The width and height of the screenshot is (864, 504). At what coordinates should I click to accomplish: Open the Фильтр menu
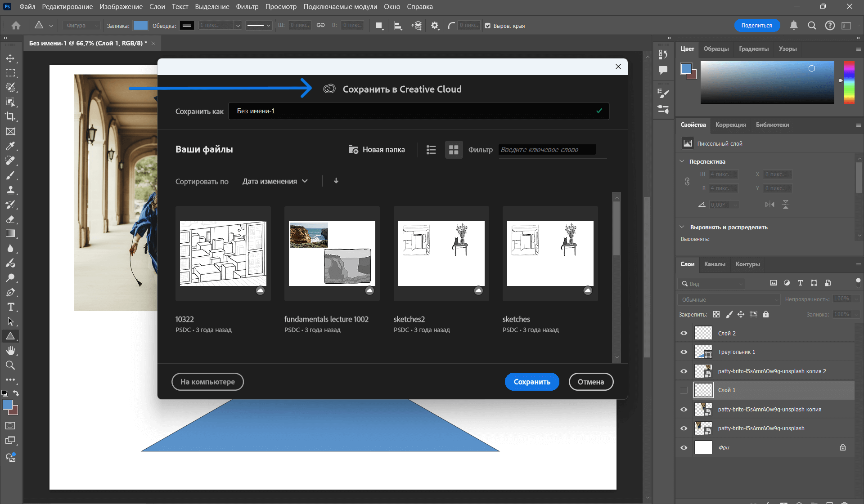(247, 7)
